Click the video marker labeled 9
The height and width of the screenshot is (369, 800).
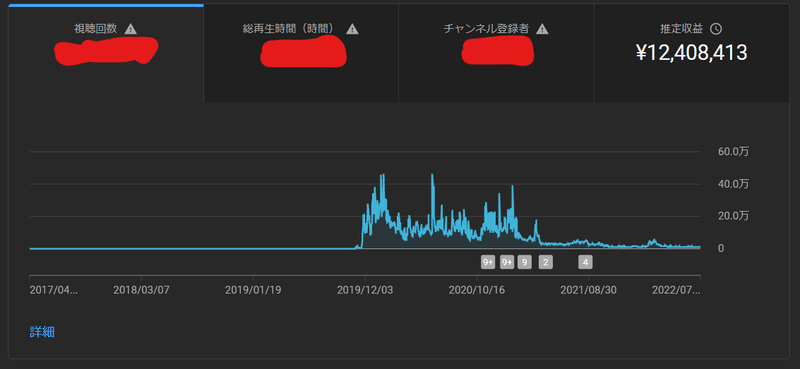click(524, 262)
